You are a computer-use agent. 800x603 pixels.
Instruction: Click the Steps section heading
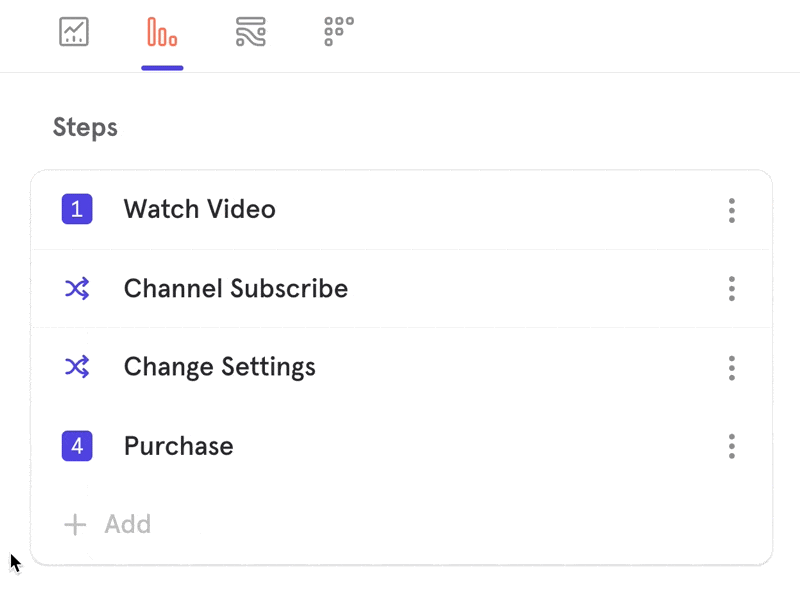[85, 128]
